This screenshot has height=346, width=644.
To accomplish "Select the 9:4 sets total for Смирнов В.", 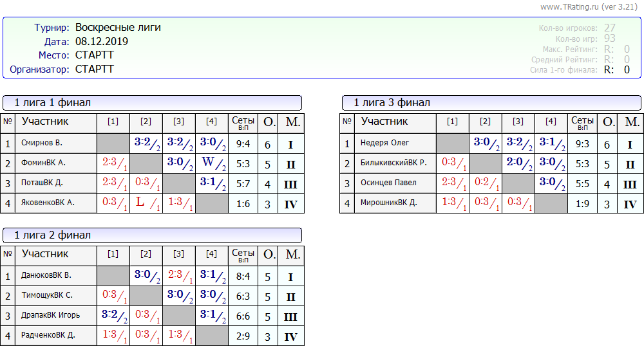I will (x=243, y=143).
